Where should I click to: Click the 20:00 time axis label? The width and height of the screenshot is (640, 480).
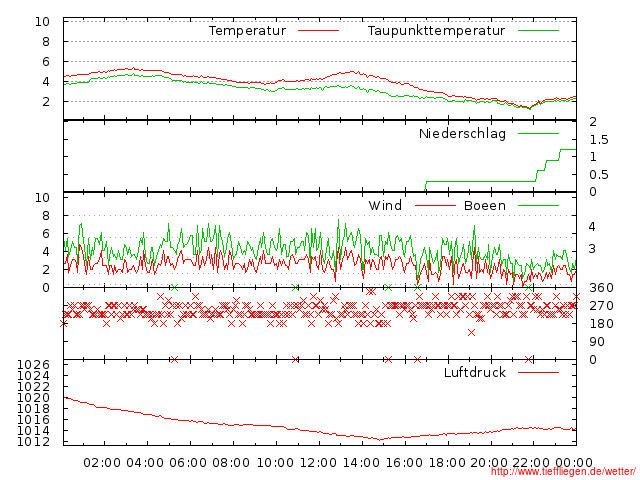point(489,463)
